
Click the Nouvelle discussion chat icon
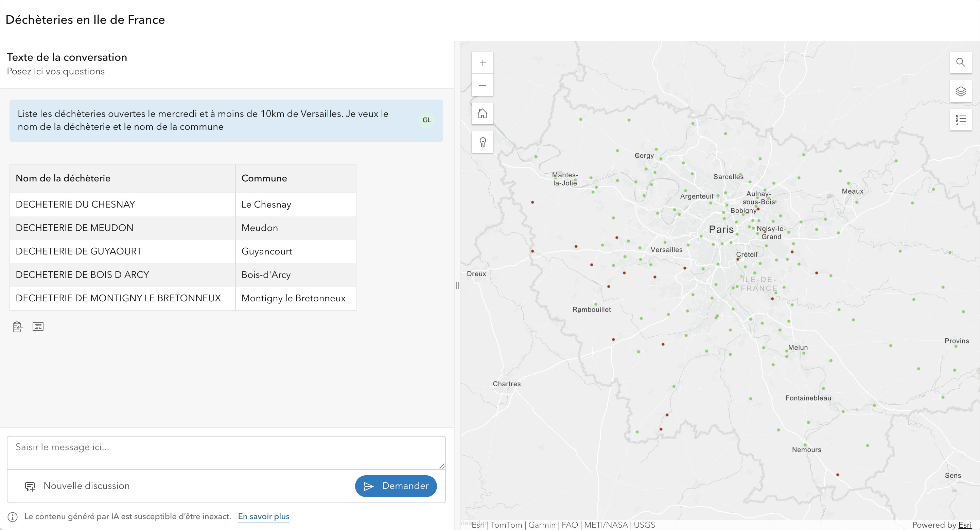pos(30,486)
